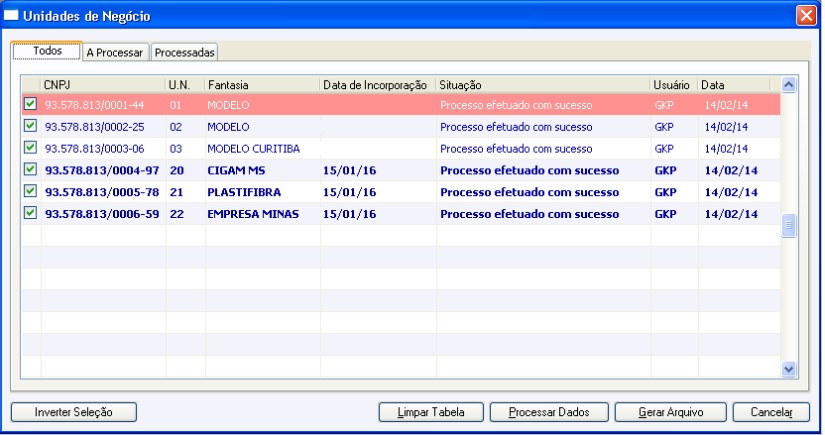
Task: Click the vertical scrollbar thumb
Action: [x=788, y=226]
